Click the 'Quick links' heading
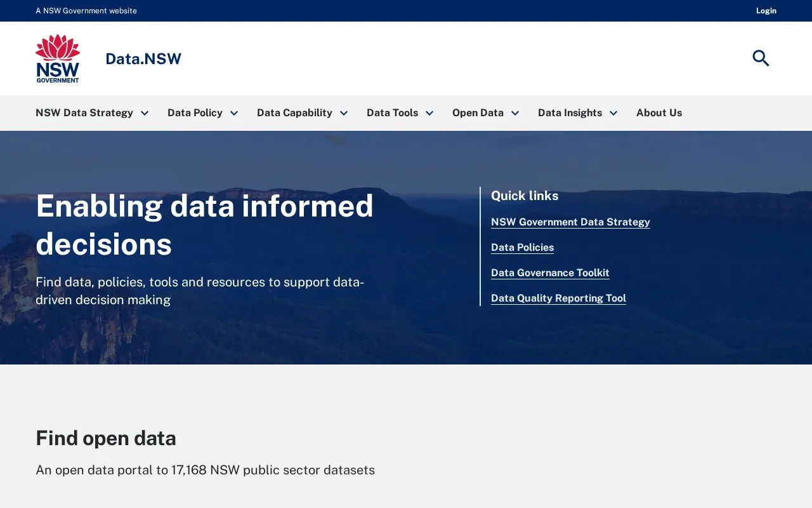812x508 pixels. tap(525, 196)
